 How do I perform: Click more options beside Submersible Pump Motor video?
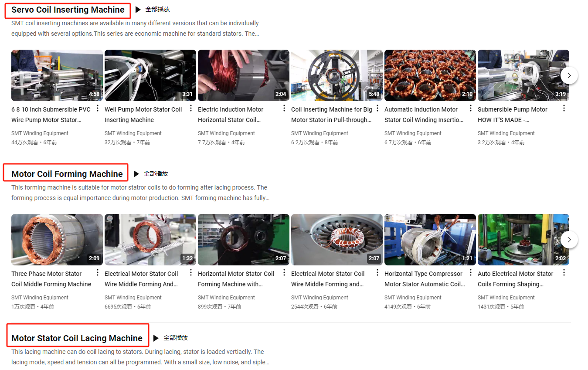point(564,109)
